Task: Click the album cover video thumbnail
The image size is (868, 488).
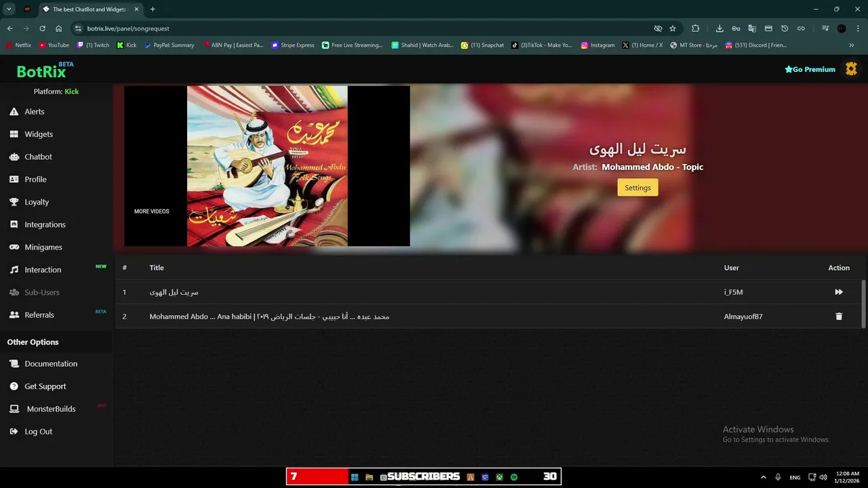Action: 267,165
